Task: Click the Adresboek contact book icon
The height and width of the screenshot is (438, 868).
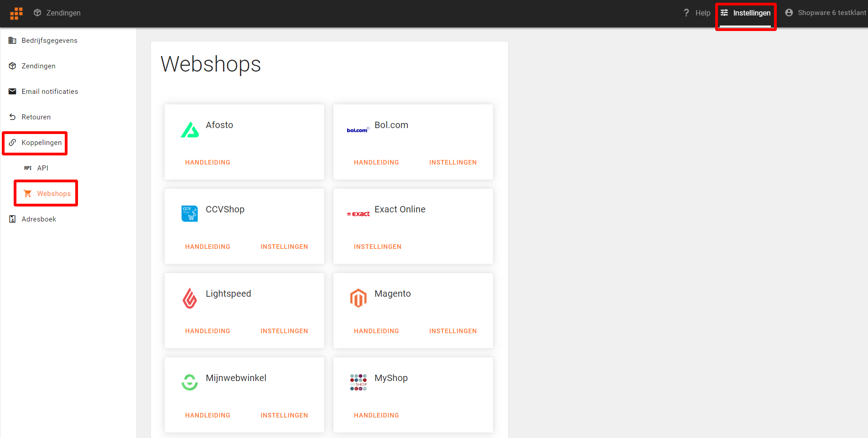Action: tap(12, 219)
